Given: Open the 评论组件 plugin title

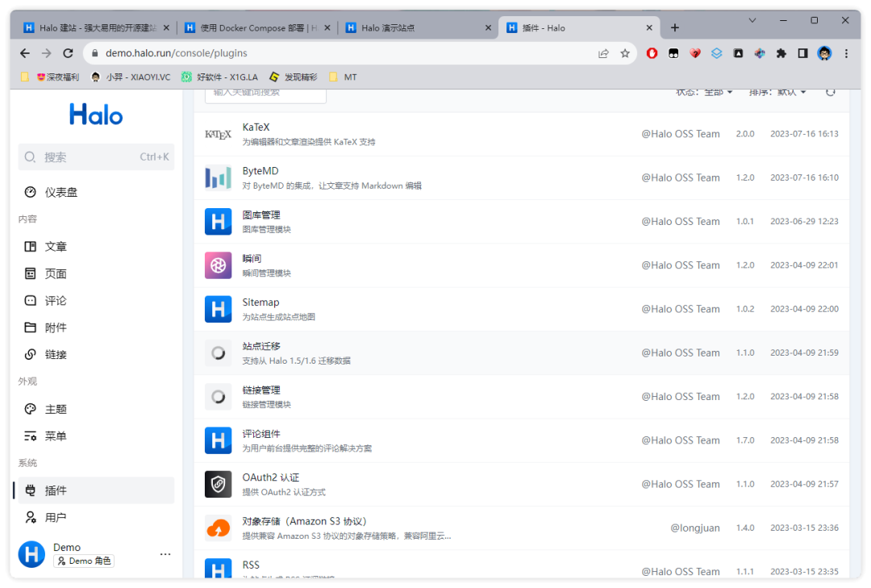Looking at the screenshot, I should coord(261,434).
